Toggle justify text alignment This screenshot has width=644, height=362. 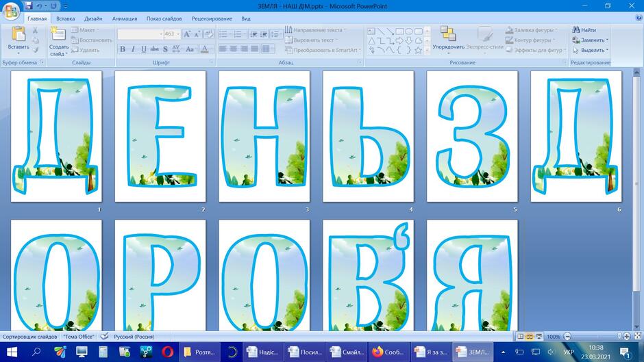coord(255,49)
